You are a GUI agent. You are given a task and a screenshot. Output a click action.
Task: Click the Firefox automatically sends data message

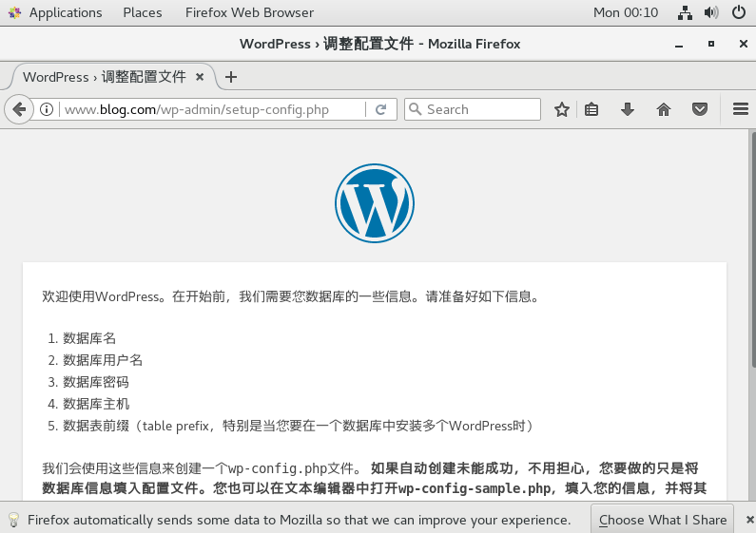(299, 520)
